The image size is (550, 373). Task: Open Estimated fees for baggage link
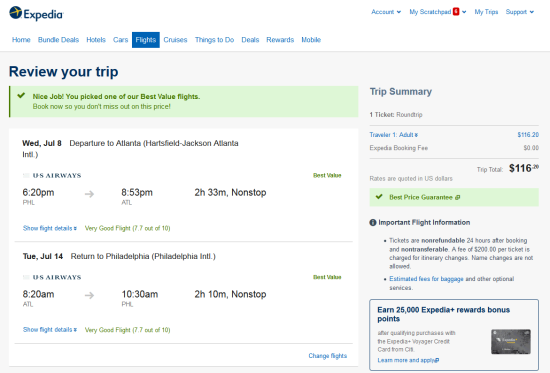(x=426, y=279)
